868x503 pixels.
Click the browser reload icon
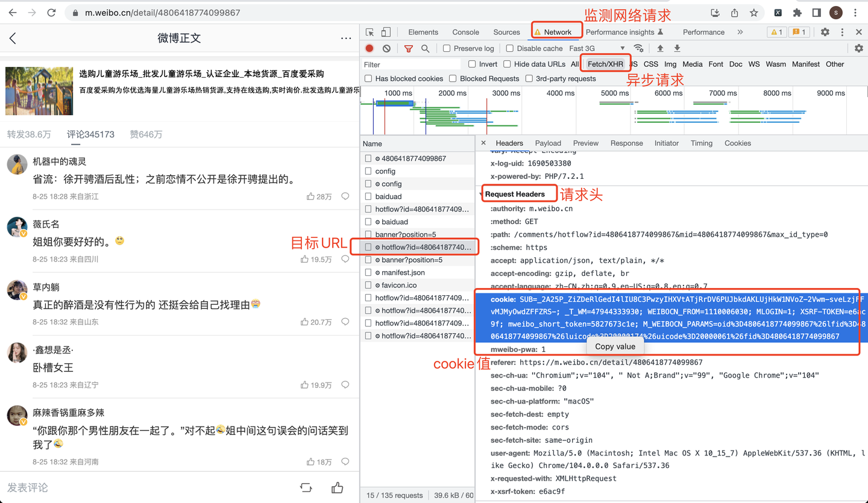51,13
